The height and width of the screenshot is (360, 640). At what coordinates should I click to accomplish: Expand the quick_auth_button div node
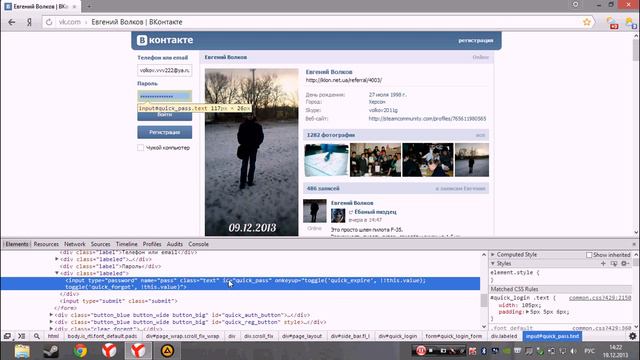(x=51, y=315)
